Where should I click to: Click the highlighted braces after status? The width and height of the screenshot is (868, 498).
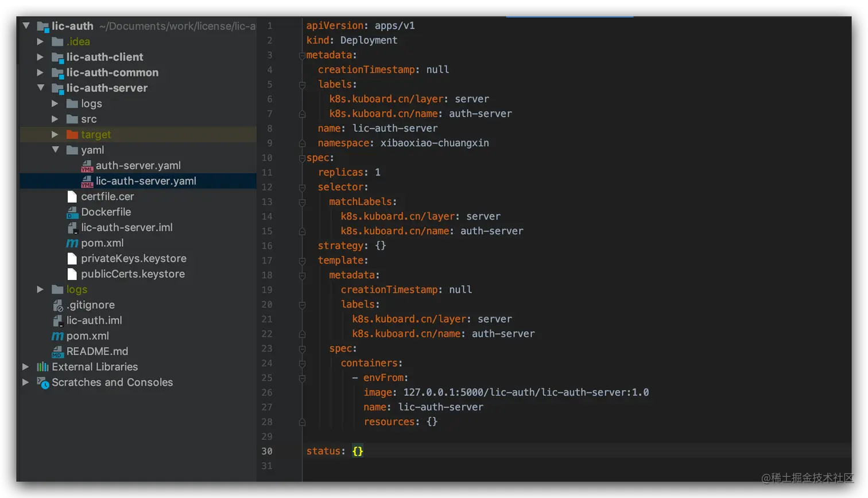358,451
